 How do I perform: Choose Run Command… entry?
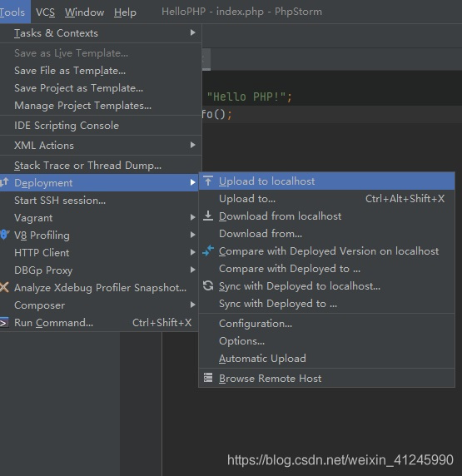pos(99,322)
